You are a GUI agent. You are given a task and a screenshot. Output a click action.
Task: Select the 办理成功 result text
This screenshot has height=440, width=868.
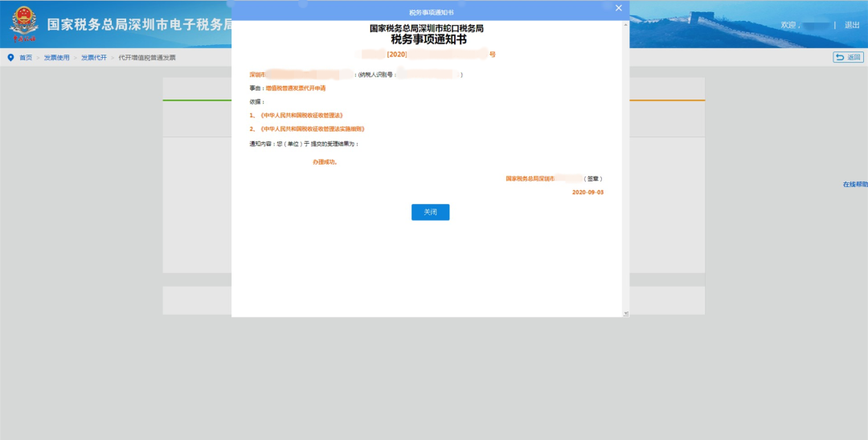325,162
